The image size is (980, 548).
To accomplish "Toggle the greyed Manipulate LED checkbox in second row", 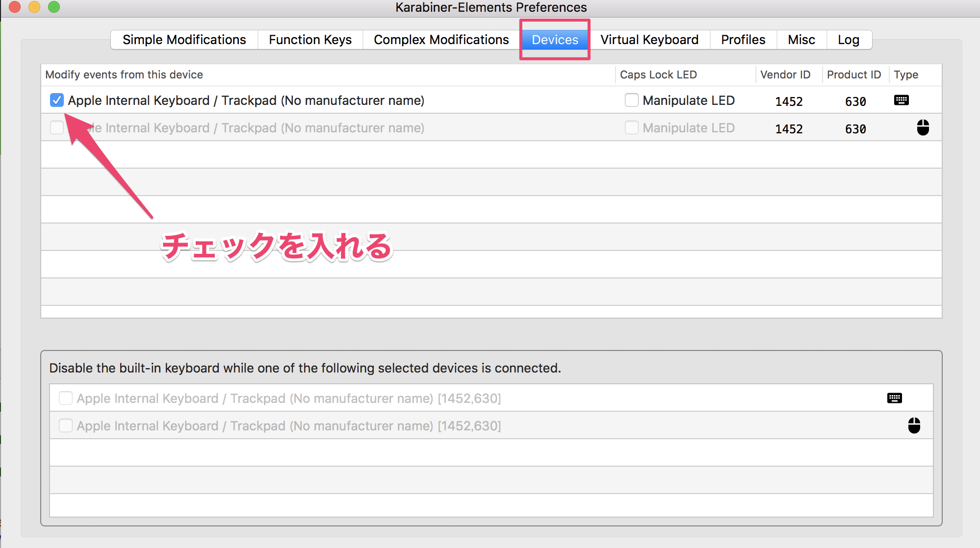I will coord(631,128).
